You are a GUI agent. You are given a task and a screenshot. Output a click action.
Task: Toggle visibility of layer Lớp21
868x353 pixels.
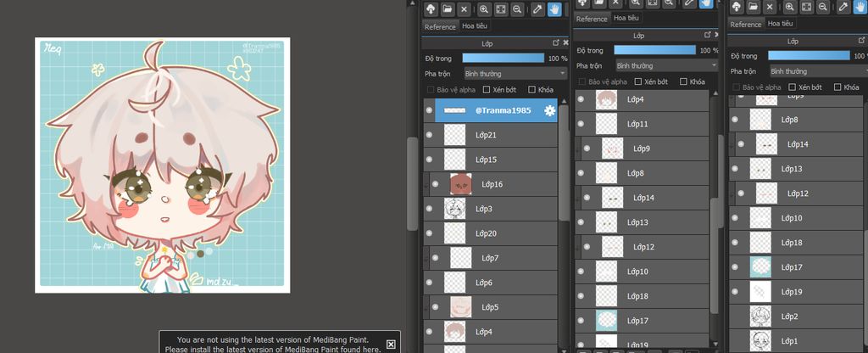coord(429,135)
